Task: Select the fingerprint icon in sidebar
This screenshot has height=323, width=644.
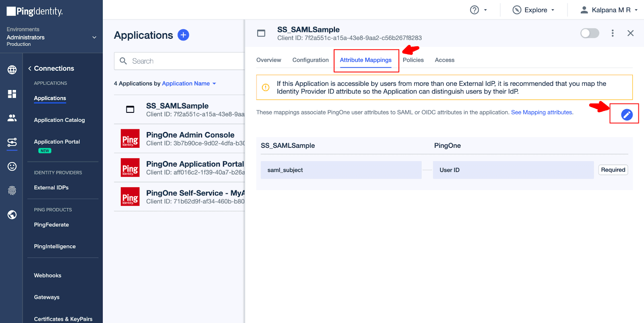Action: click(x=12, y=190)
